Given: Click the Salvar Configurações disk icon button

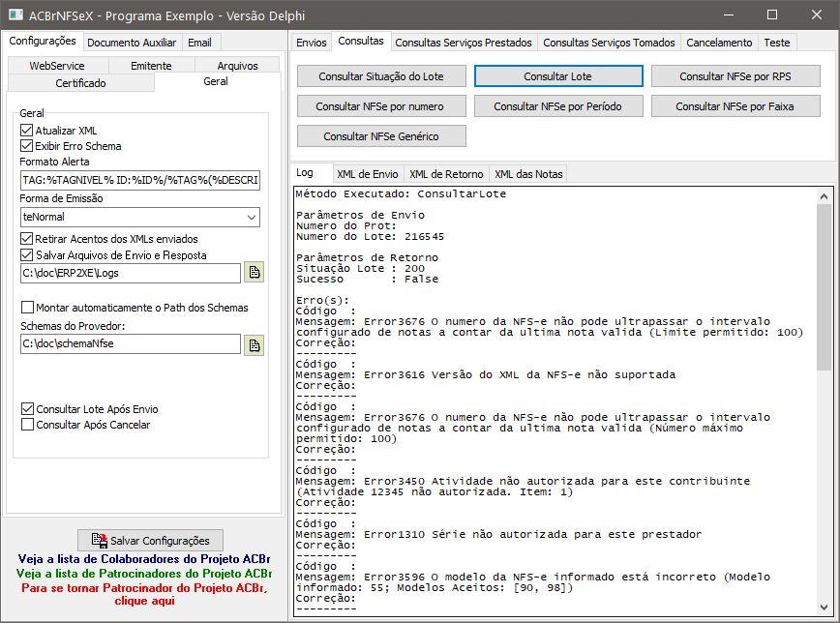Looking at the screenshot, I should pos(151,540).
